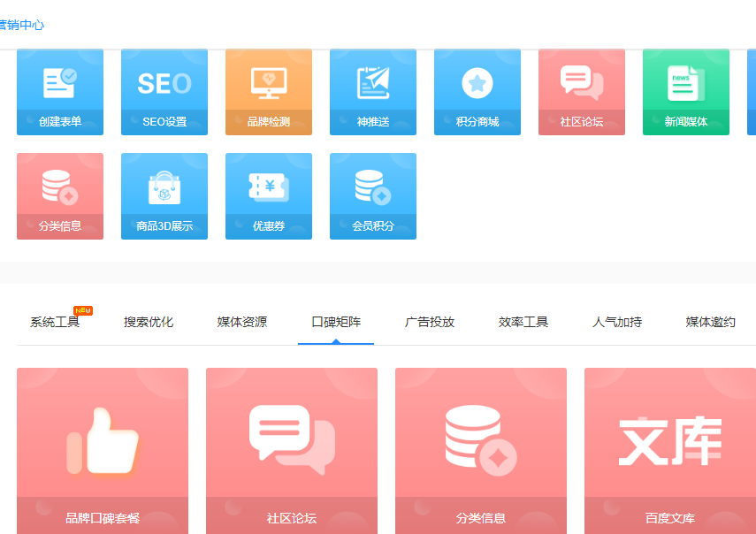Select the 媒体资源 tab
The height and width of the screenshot is (534, 756).
[242, 322]
